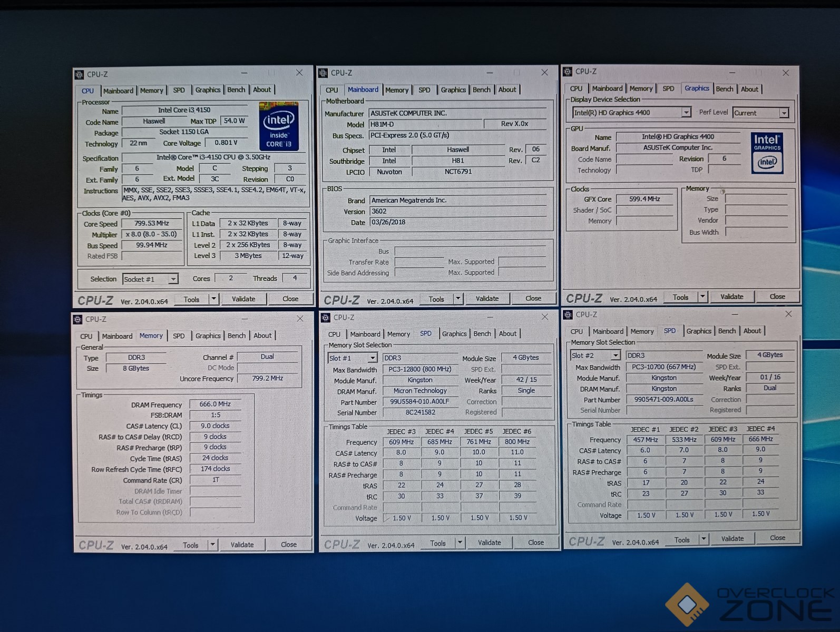Expand the Slot #1 memory slot dropdown

click(373, 358)
